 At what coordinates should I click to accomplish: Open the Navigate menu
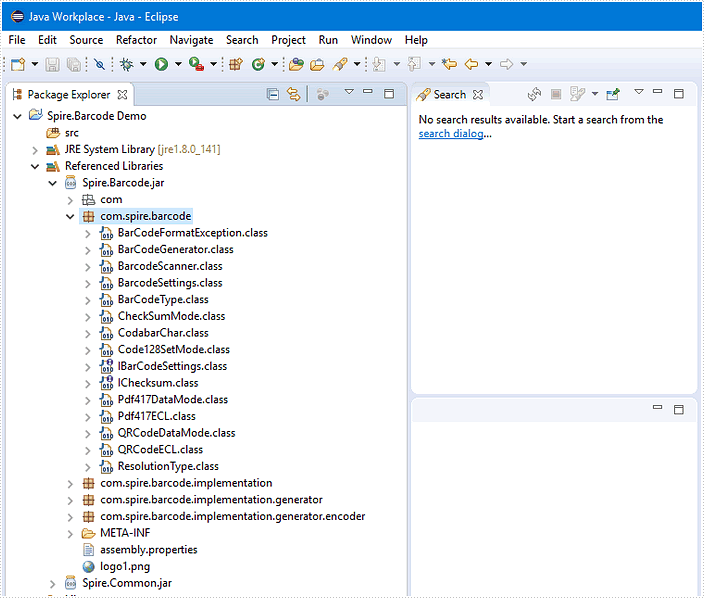click(191, 40)
